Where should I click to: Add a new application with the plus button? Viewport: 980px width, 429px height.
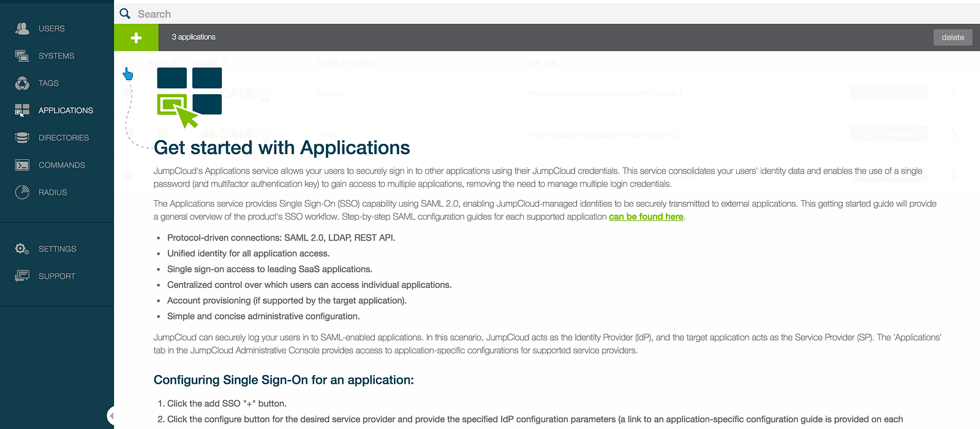point(136,37)
